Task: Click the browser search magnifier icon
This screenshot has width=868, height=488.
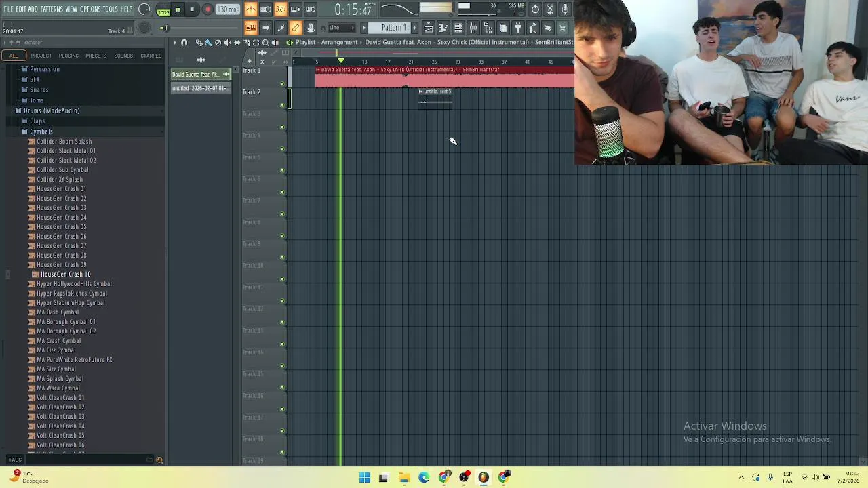Action: point(159,460)
